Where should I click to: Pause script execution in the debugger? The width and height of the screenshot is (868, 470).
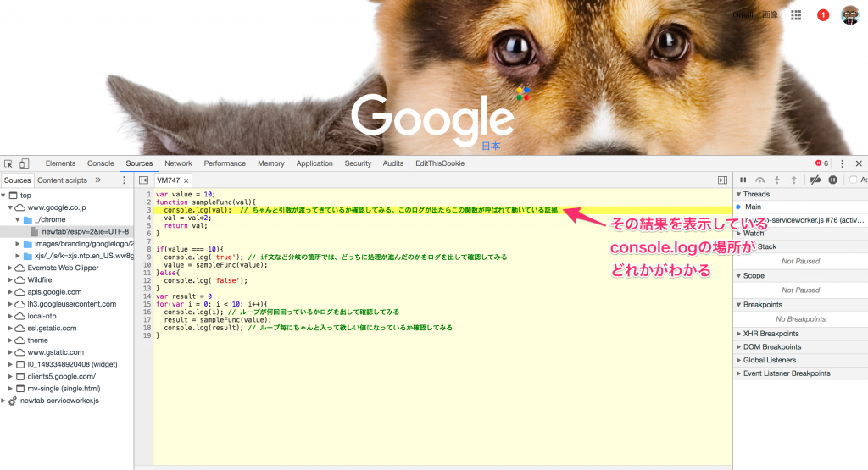[x=743, y=180]
